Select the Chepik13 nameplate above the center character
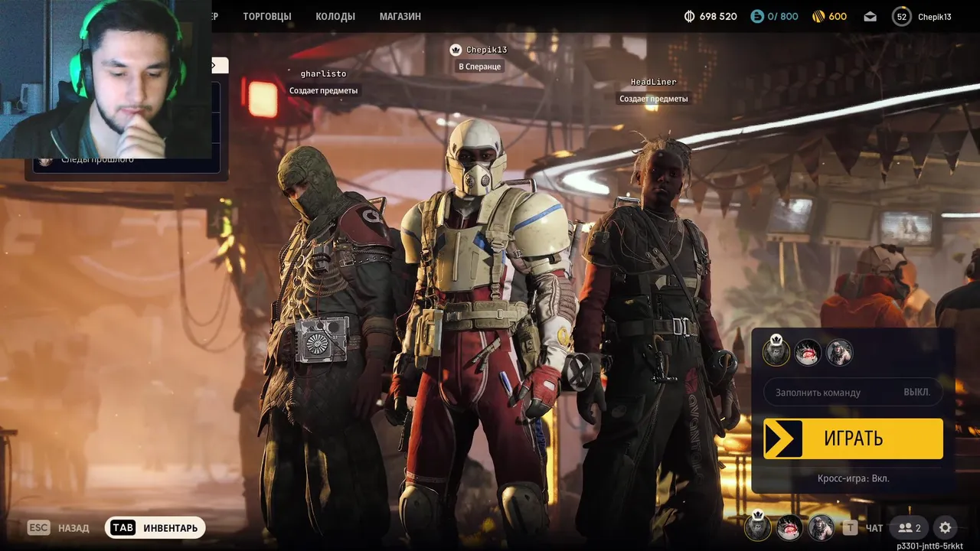This screenshot has height=551, width=980. (487, 50)
